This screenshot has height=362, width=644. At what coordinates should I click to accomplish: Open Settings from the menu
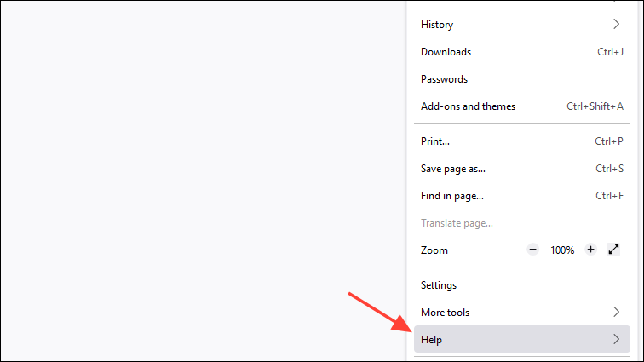tap(439, 285)
